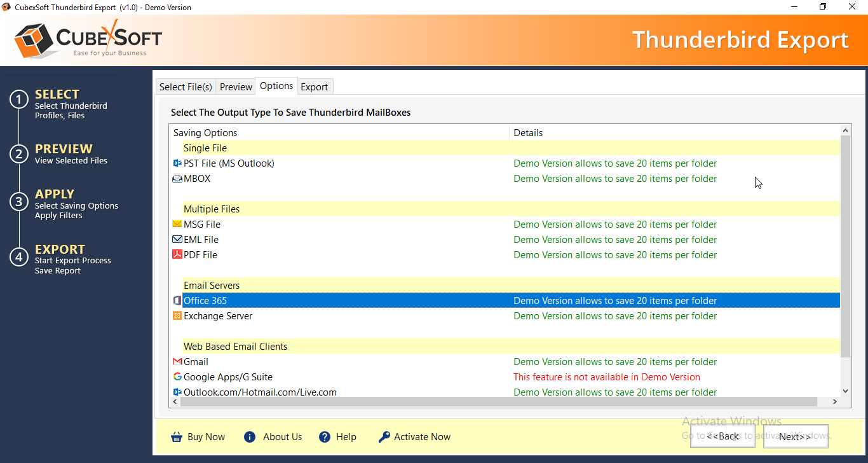Click the EML File envelope icon
The image size is (868, 463).
click(x=177, y=240)
